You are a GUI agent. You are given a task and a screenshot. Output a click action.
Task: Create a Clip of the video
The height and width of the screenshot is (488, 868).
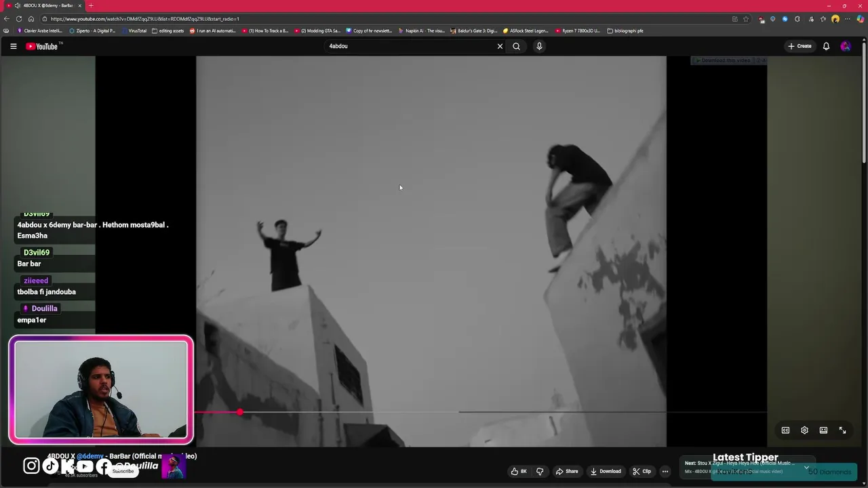(x=642, y=471)
